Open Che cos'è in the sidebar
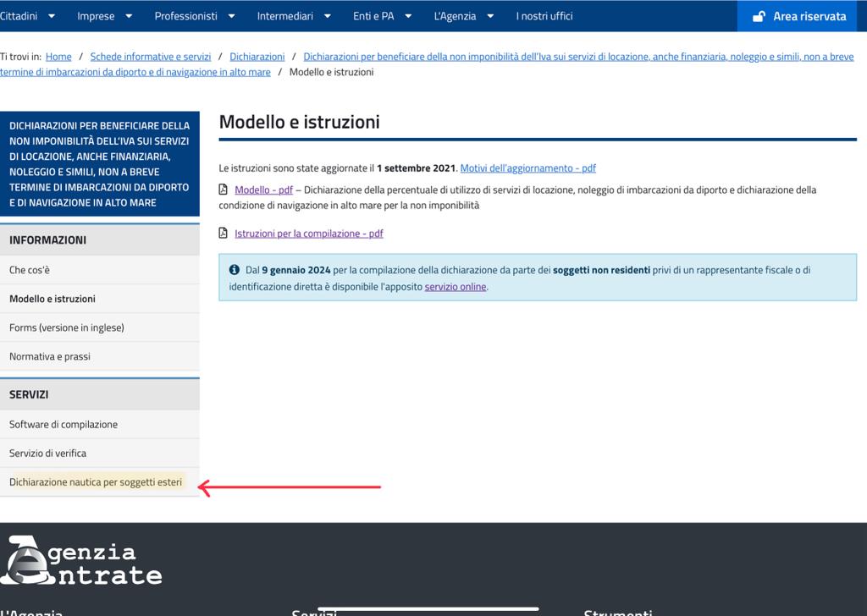 (x=30, y=270)
